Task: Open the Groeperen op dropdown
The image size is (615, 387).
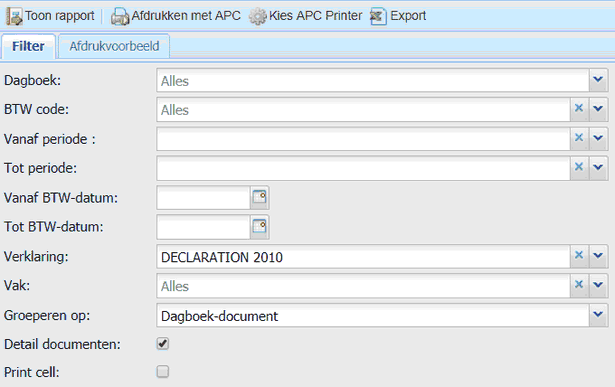Action: pos(598,314)
